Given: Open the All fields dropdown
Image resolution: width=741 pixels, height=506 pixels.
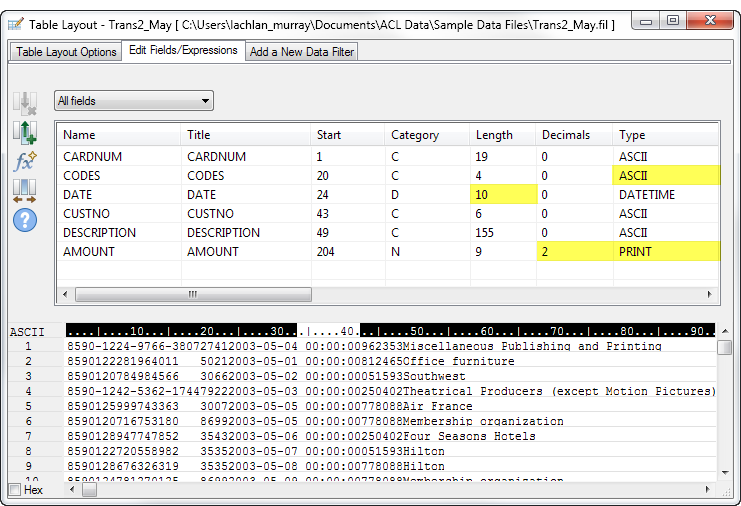Looking at the screenshot, I should click(134, 101).
